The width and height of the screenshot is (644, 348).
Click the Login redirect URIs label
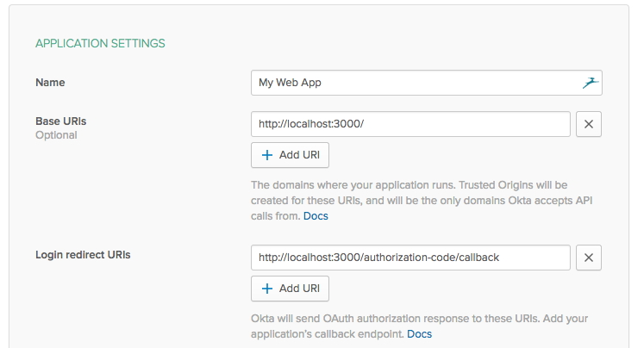coord(83,255)
